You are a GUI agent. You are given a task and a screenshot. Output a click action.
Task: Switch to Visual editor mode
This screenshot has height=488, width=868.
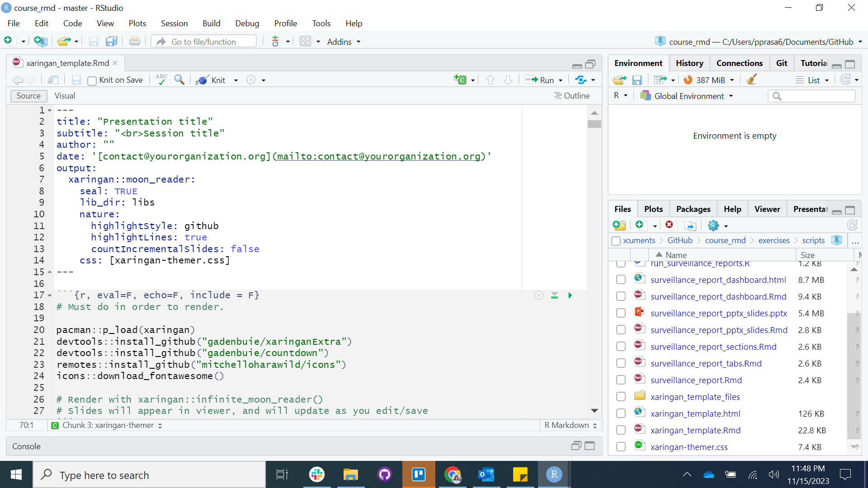click(65, 96)
